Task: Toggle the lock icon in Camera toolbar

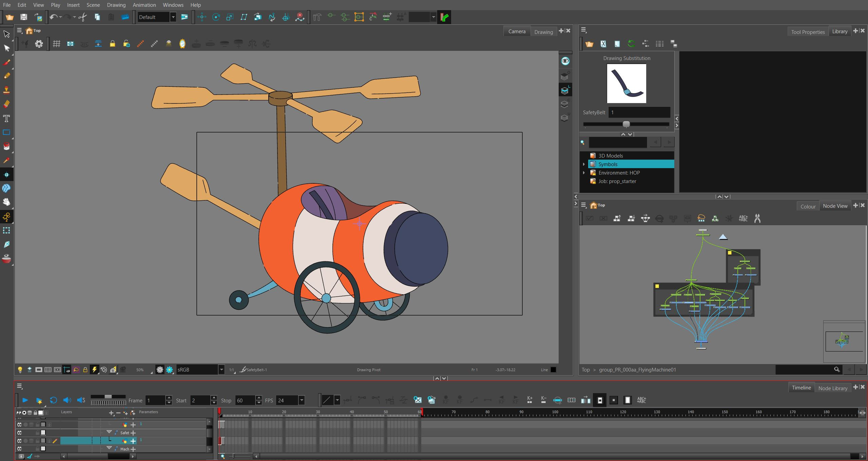Action: tap(112, 44)
